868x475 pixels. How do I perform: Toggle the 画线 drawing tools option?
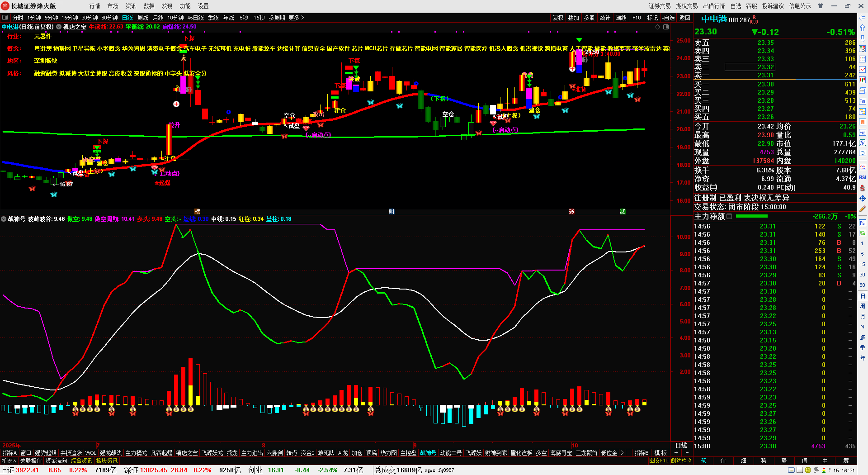621,18
